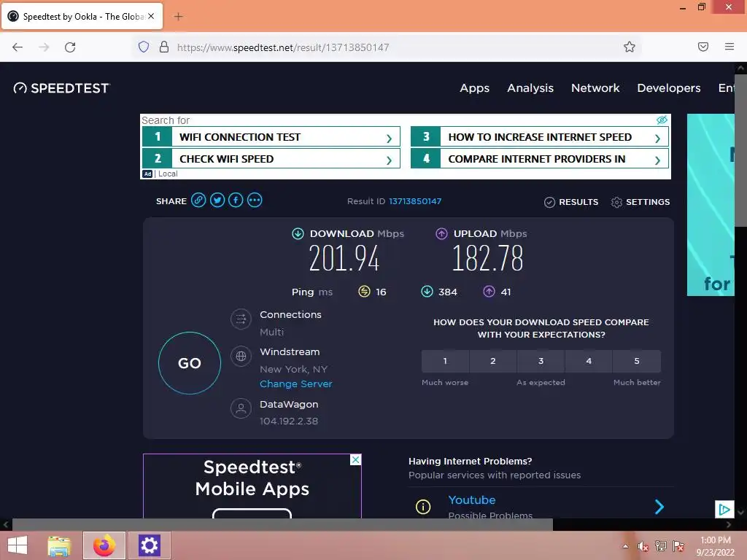Close the Speedtest Mobile Apps ad
This screenshot has height=560, width=747.
coord(355,460)
